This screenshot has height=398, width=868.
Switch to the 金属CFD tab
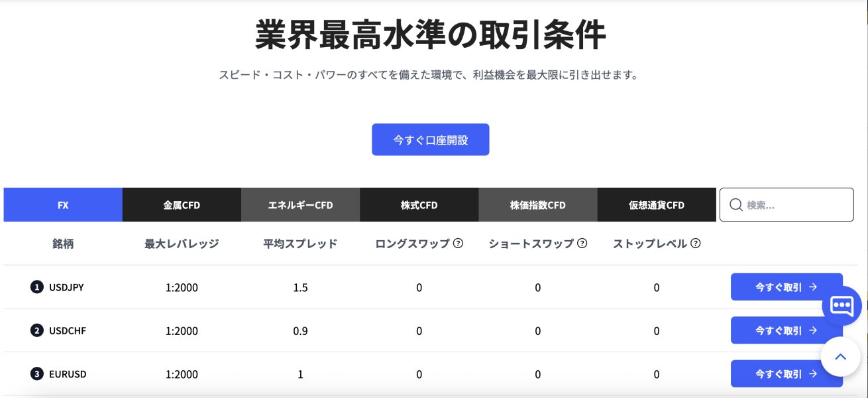click(x=182, y=205)
